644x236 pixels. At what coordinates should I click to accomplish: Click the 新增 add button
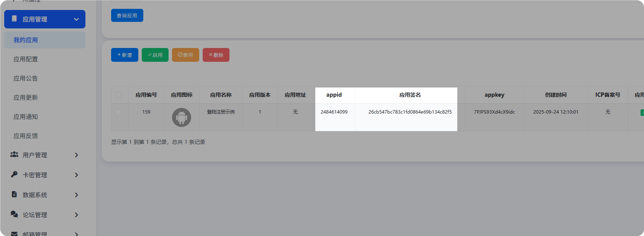(x=125, y=55)
